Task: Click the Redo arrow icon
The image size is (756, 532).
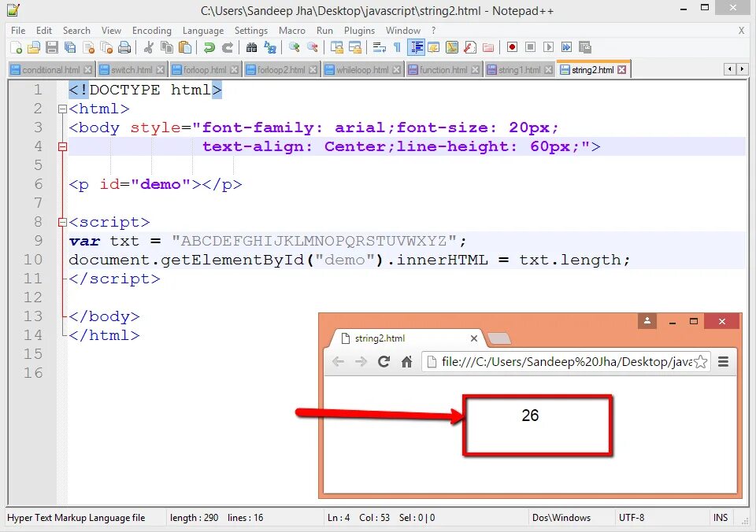Action: [x=227, y=47]
